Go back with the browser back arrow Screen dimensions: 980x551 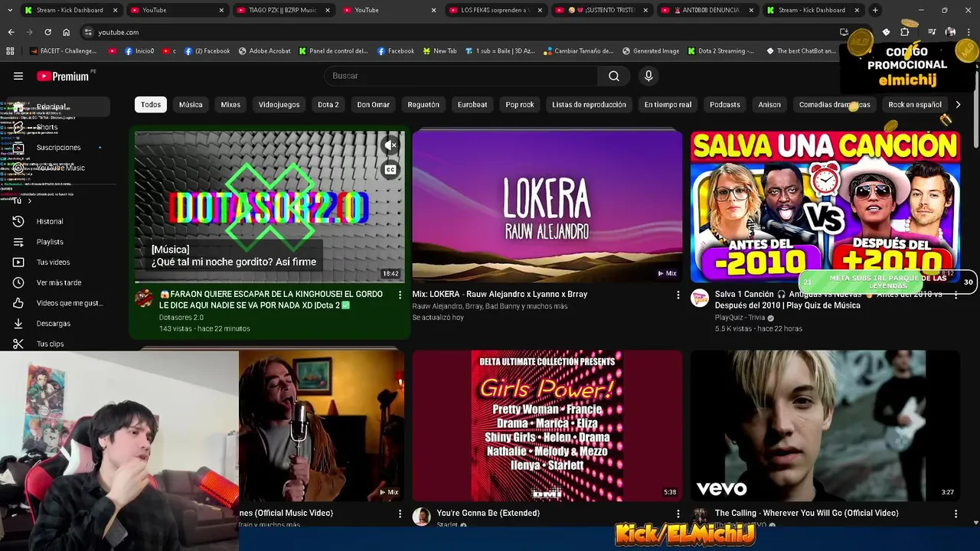[11, 32]
